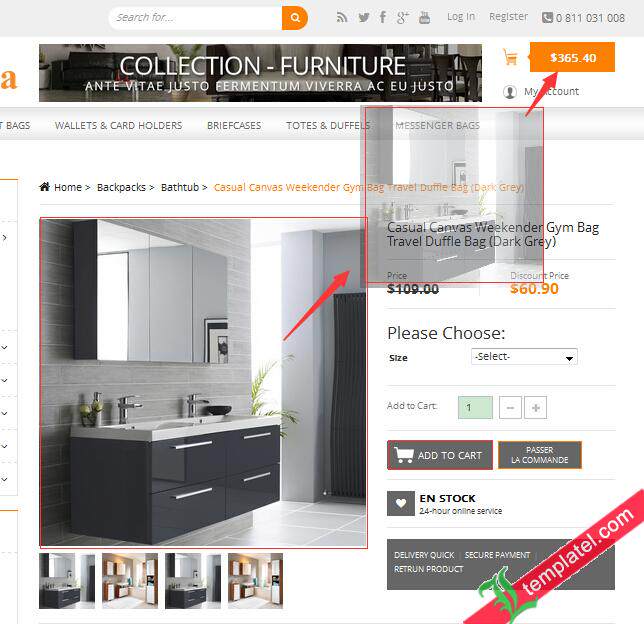The image size is (644, 624).
Task: Click the $365.40 cart total button
Action: (572, 57)
